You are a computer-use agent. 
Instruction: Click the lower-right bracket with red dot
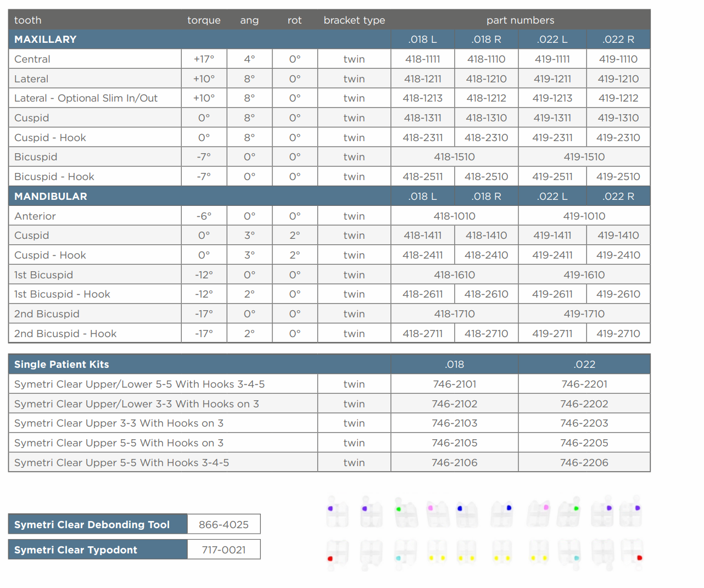pos(632,553)
